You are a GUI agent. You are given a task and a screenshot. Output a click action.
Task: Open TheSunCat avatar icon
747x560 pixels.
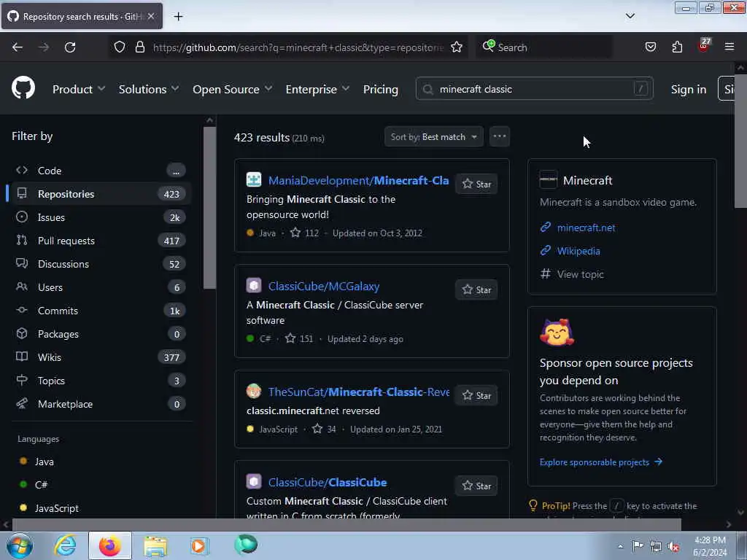point(253,391)
